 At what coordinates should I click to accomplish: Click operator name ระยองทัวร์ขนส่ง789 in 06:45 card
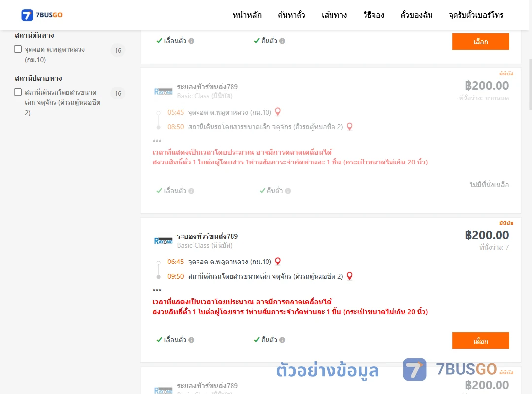coord(207,236)
